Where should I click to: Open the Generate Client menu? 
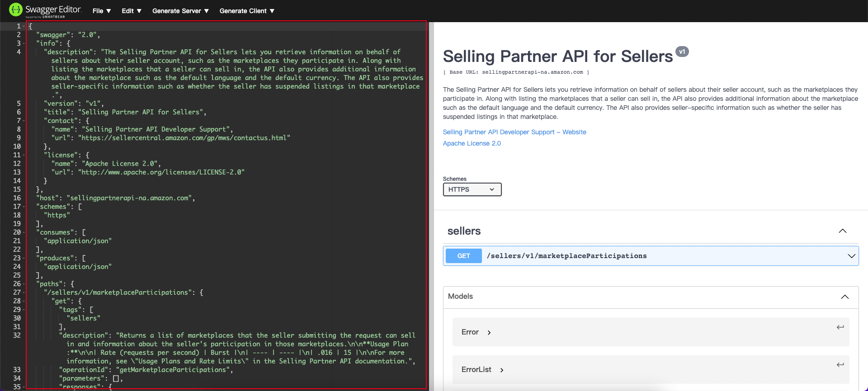pos(247,11)
